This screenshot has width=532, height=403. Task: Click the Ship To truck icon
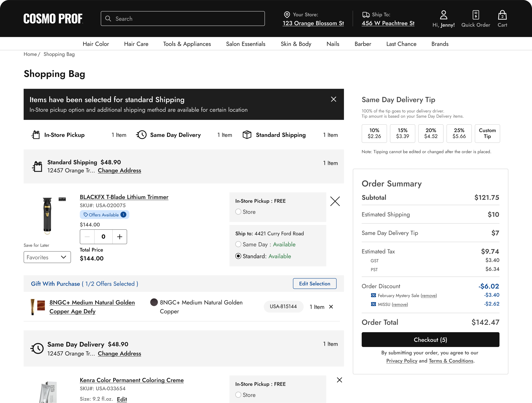[366, 15]
